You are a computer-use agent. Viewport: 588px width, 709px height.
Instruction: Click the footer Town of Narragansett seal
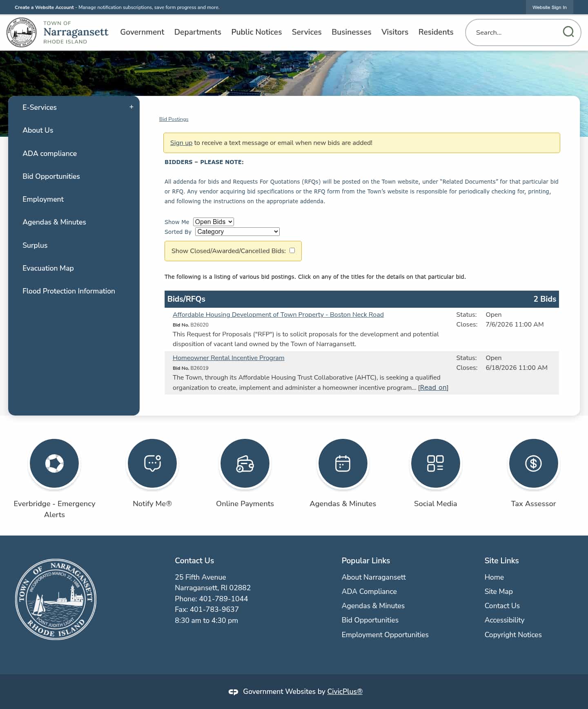pos(56,599)
